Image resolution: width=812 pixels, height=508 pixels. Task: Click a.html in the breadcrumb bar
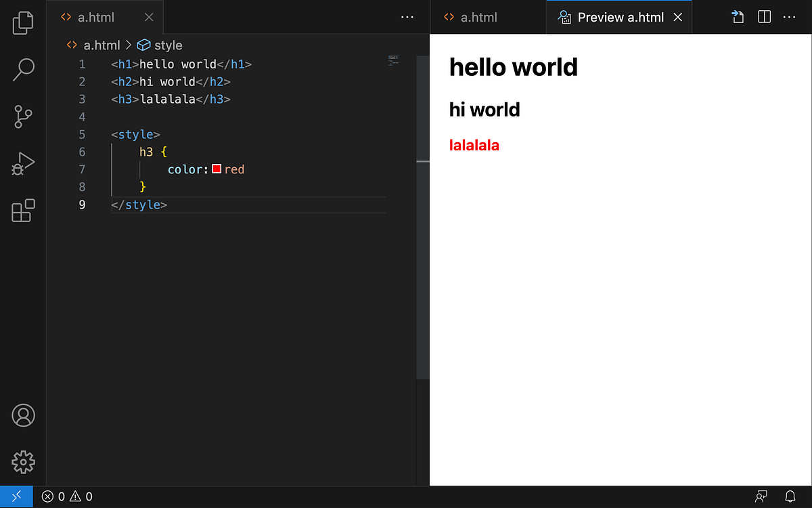(x=101, y=45)
